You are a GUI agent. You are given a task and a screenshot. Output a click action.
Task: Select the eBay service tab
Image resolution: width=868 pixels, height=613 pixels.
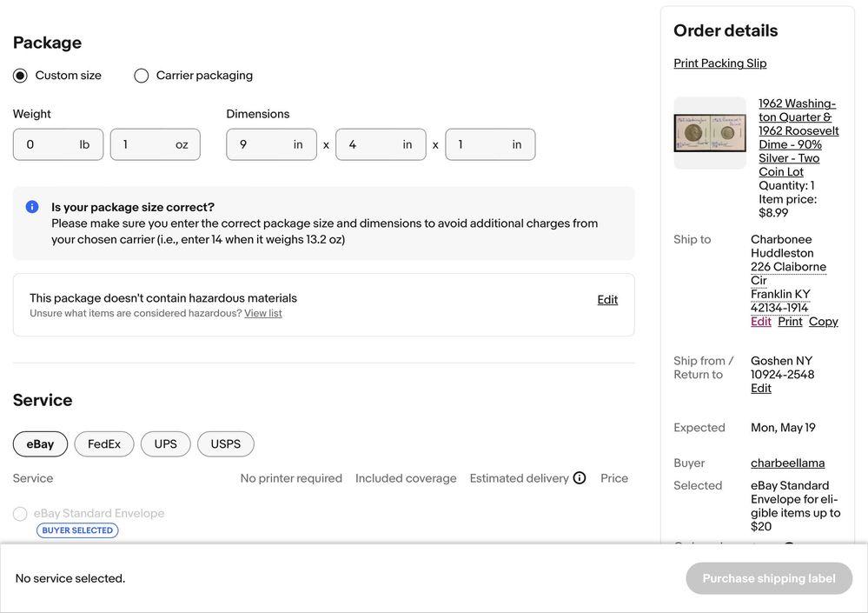coord(41,444)
